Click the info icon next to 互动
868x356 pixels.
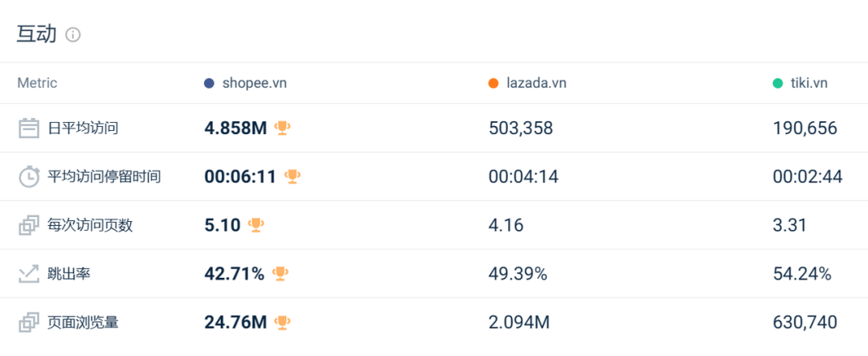73,35
